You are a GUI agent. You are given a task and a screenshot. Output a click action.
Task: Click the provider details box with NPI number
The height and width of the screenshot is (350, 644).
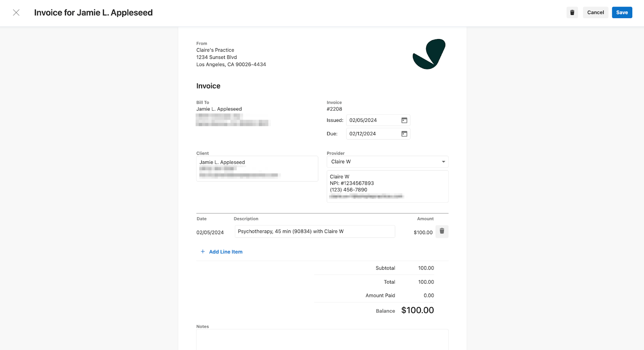(x=387, y=186)
